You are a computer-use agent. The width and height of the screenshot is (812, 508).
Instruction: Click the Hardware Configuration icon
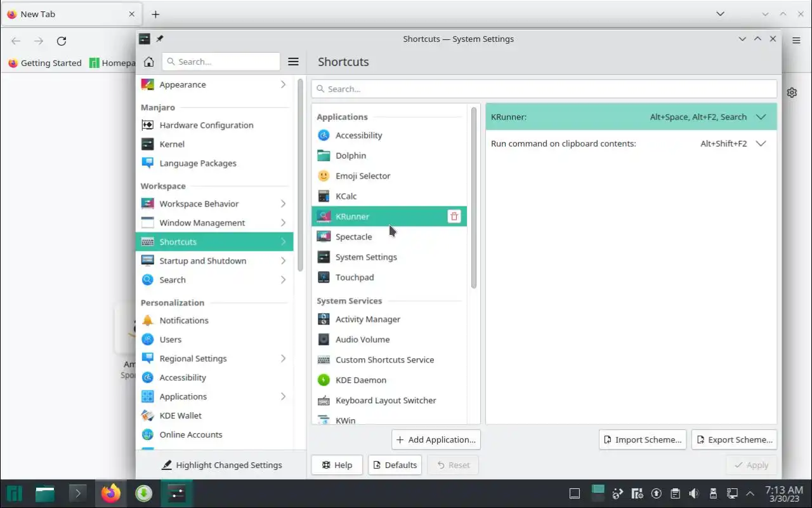point(148,125)
